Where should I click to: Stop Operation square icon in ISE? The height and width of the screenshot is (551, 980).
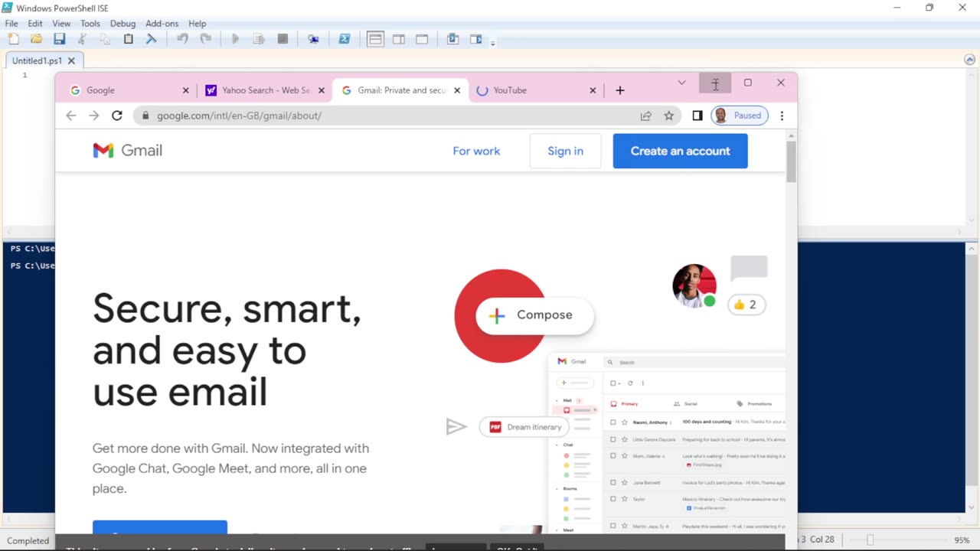(283, 39)
